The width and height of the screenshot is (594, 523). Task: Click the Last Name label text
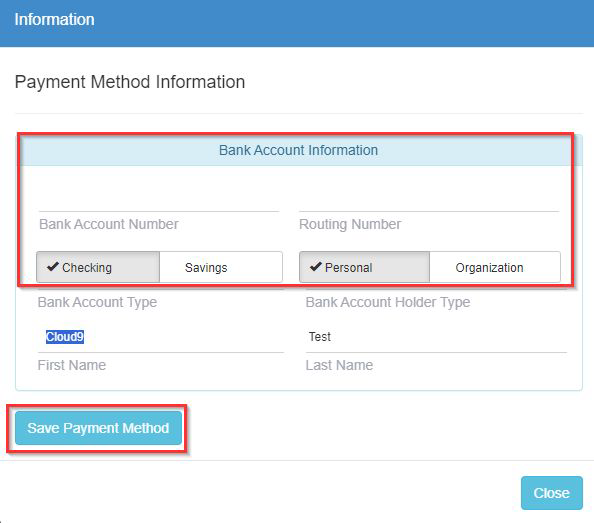point(339,365)
